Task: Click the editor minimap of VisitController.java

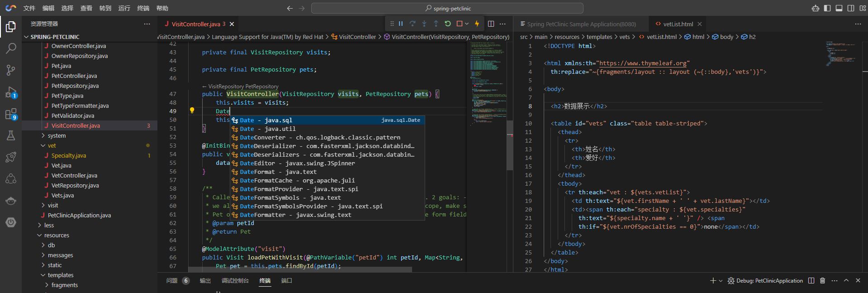Action: [x=487, y=82]
